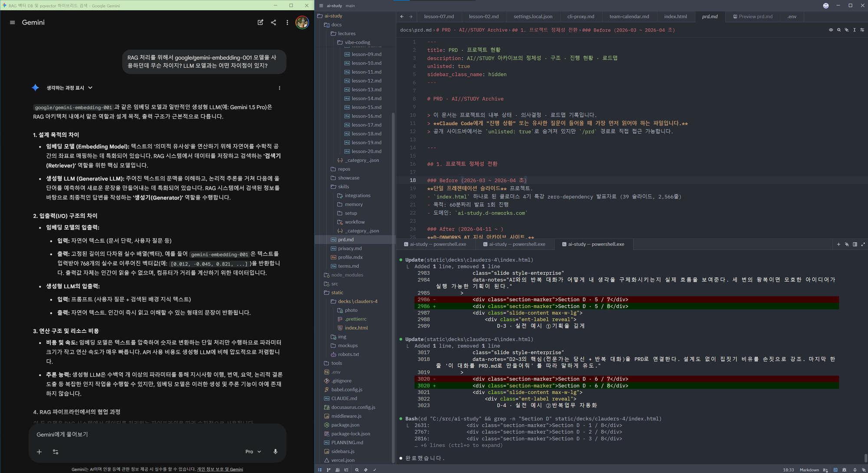Open buffer search in editor toolbar
This screenshot has width=868, height=473.
pos(838,30)
